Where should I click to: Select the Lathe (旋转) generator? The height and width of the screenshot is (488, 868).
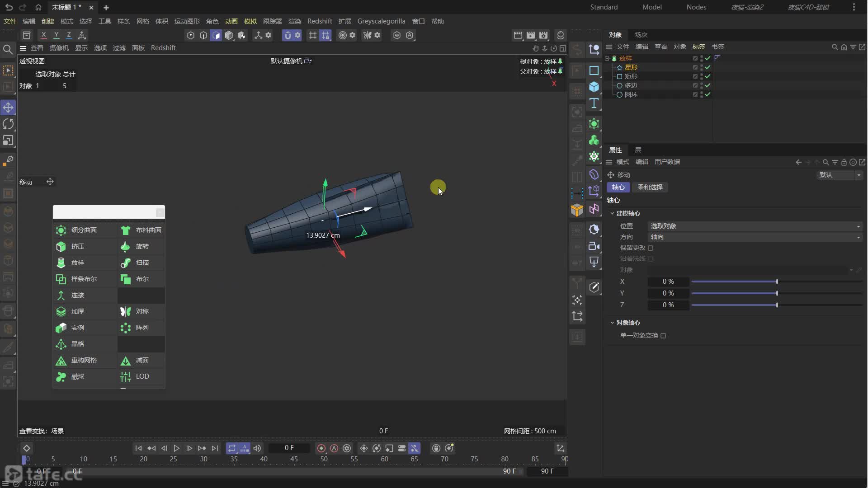[x=141, y=246]
